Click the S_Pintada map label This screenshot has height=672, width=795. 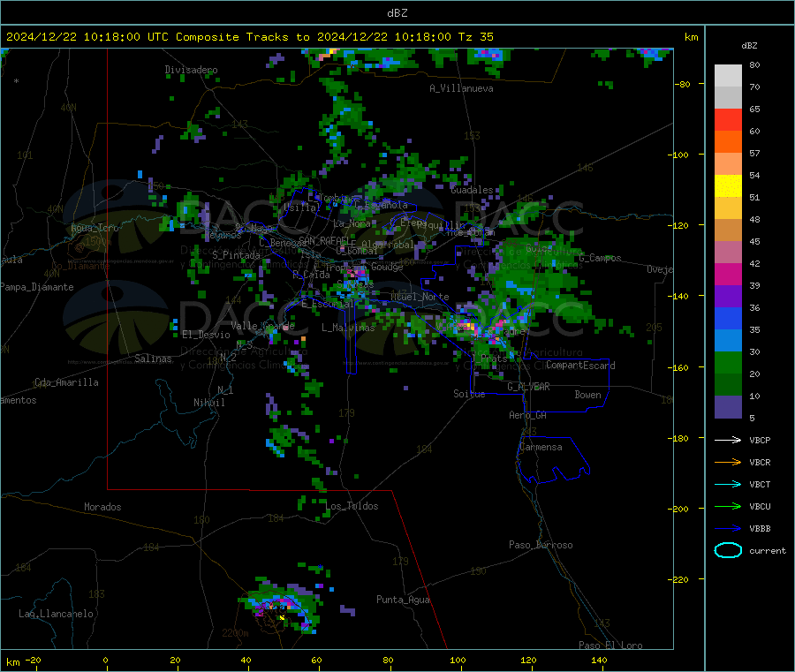click(236, 255)
